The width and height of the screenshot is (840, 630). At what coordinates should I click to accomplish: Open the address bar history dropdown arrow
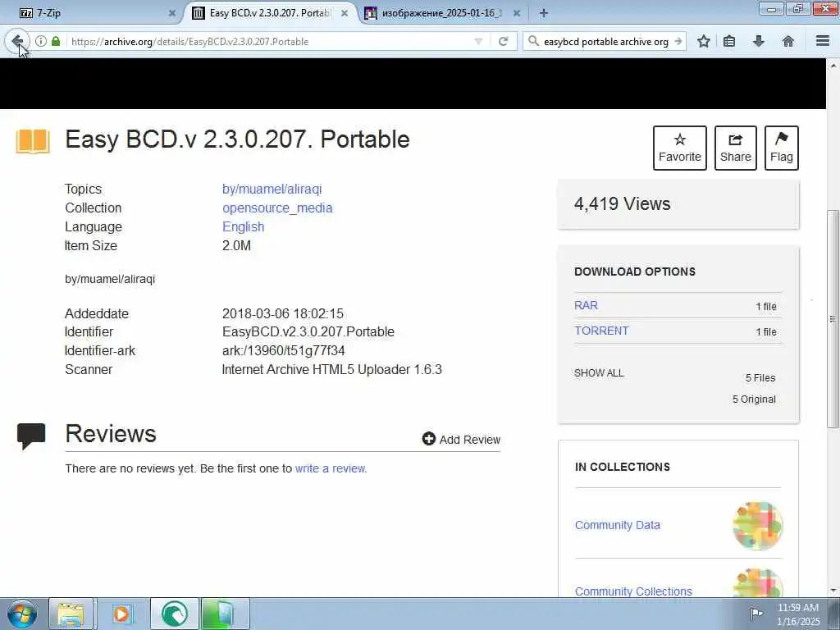[478, 41]
